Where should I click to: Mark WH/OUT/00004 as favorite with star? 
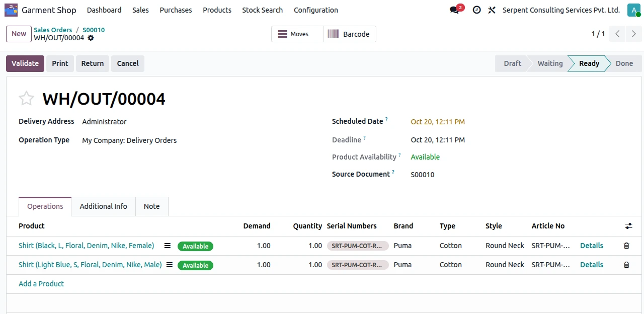(x=26, y=99)
